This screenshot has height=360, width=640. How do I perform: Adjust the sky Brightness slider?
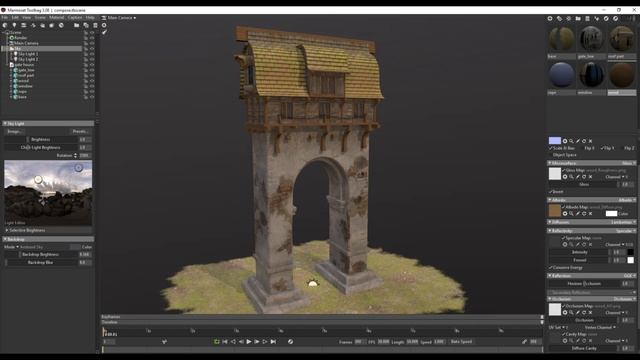41,140
